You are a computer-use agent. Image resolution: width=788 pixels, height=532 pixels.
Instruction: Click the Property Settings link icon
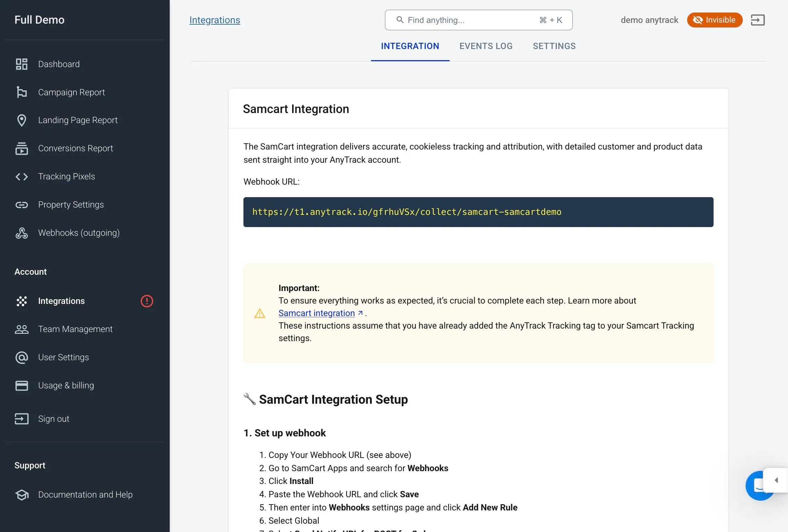pos(22,205)
